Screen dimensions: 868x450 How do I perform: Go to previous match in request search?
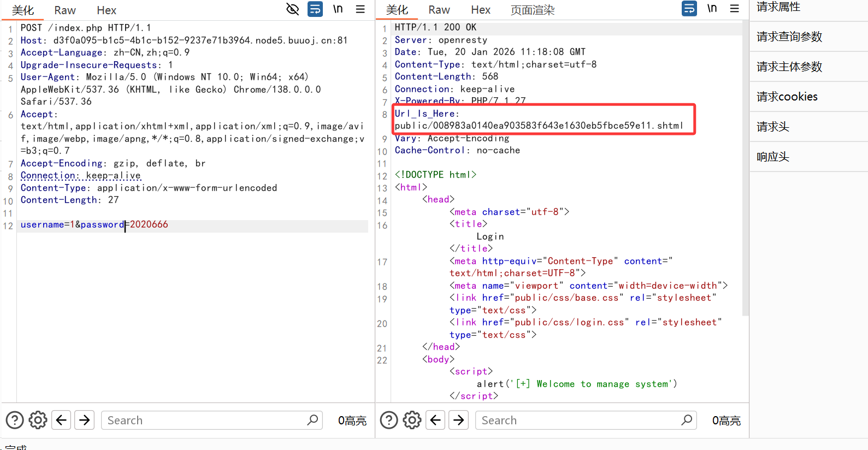(x=61, y=420)
